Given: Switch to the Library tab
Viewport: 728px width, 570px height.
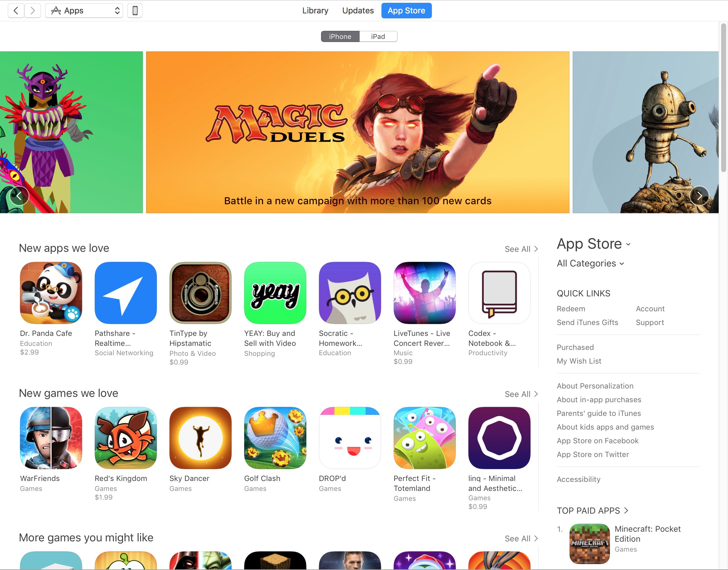Looking at the screenshot, I should coord(315,11).
